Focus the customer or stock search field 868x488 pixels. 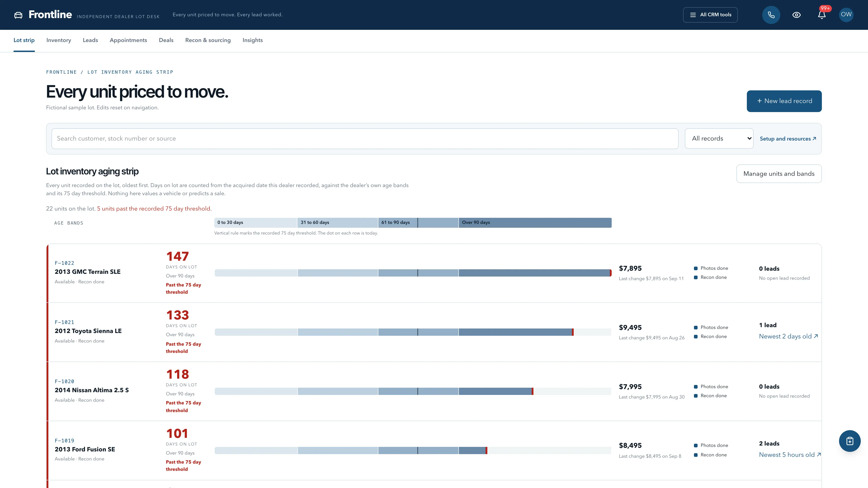(x=365, y=138)
